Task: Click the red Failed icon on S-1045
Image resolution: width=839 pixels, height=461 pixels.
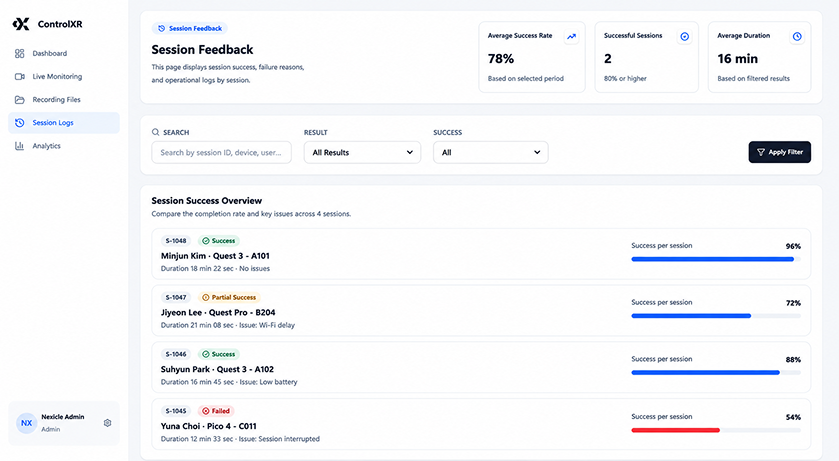Action: point(205,411)
